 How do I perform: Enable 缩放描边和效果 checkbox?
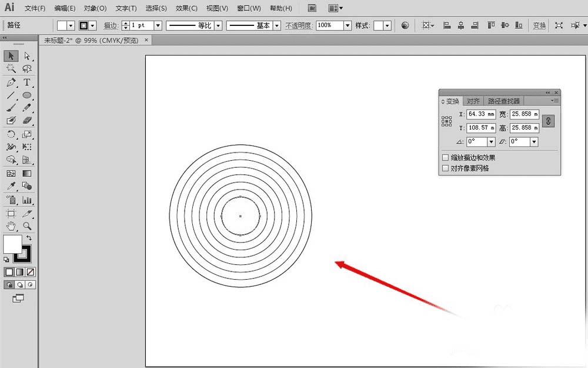point(446,158)
